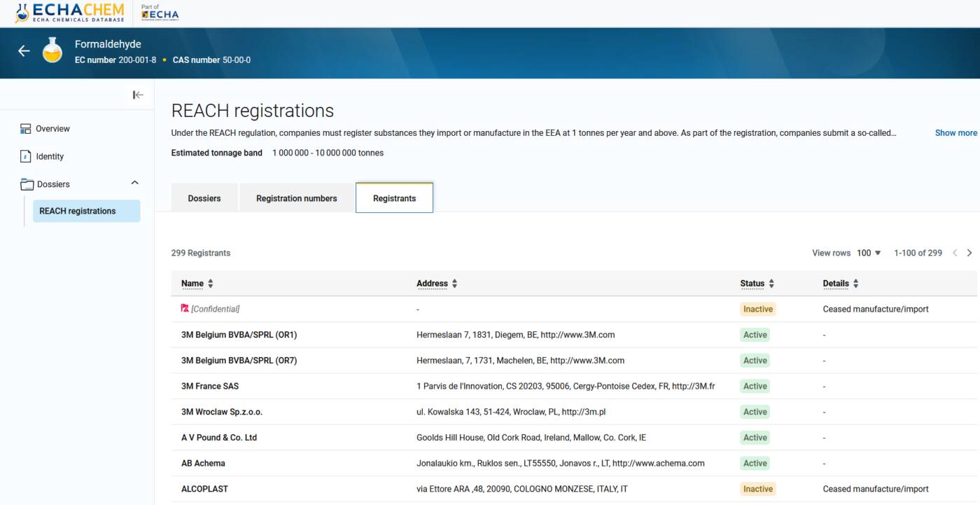
Task: Click the ECHA parent site logo
Action: 160,13
